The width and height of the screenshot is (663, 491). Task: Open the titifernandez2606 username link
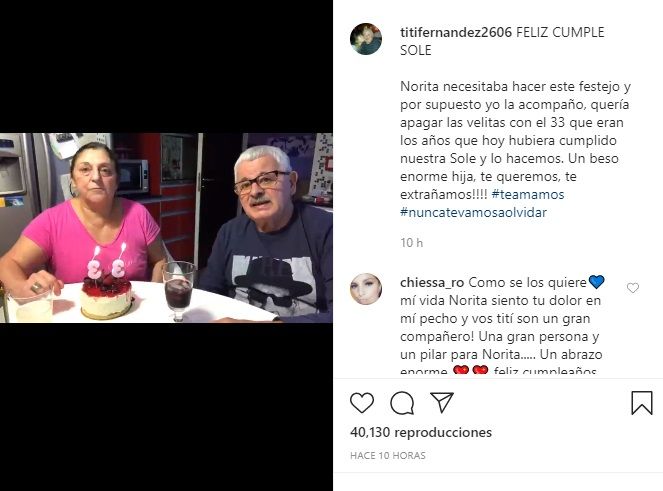456,33
